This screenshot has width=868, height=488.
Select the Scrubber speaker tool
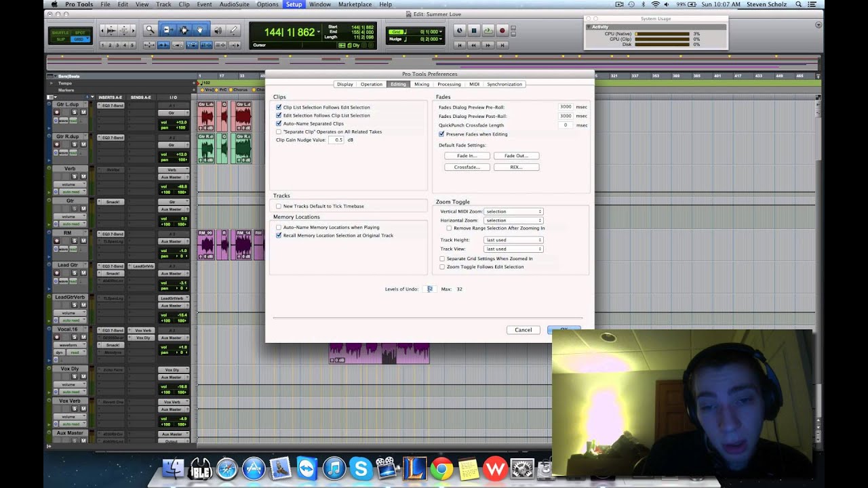click(218, 30)
